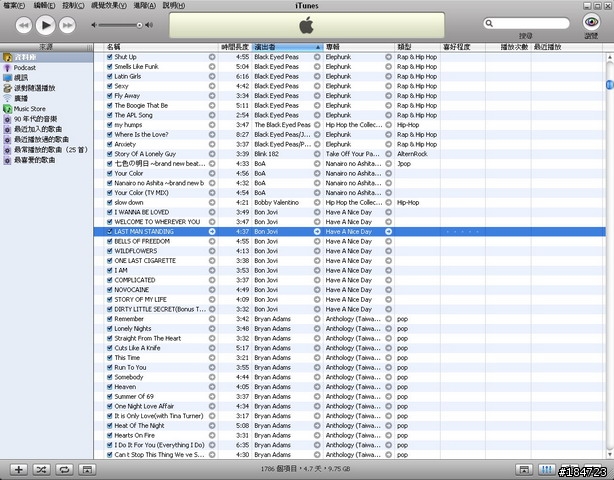The width and height of the screenshot is (614, 480).
Task: Sort by 類型 genre column header
Action: (417, 47)
